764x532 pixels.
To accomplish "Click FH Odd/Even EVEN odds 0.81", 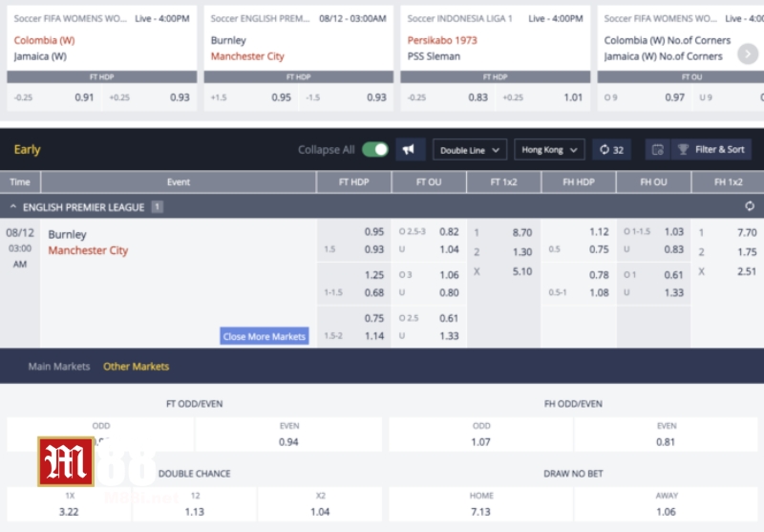I will (x=666, y=435).
